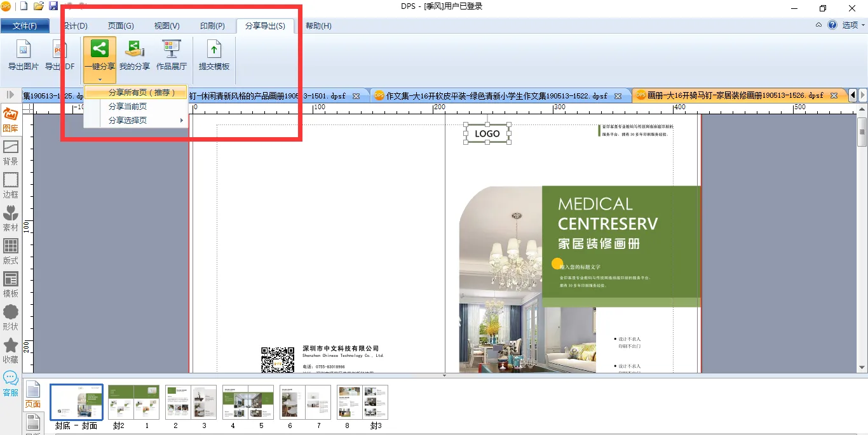This screenshot has width=868, height=435.
Task: Open the 素材 materials sidebar panel
Action: click(x=11, y=219)
